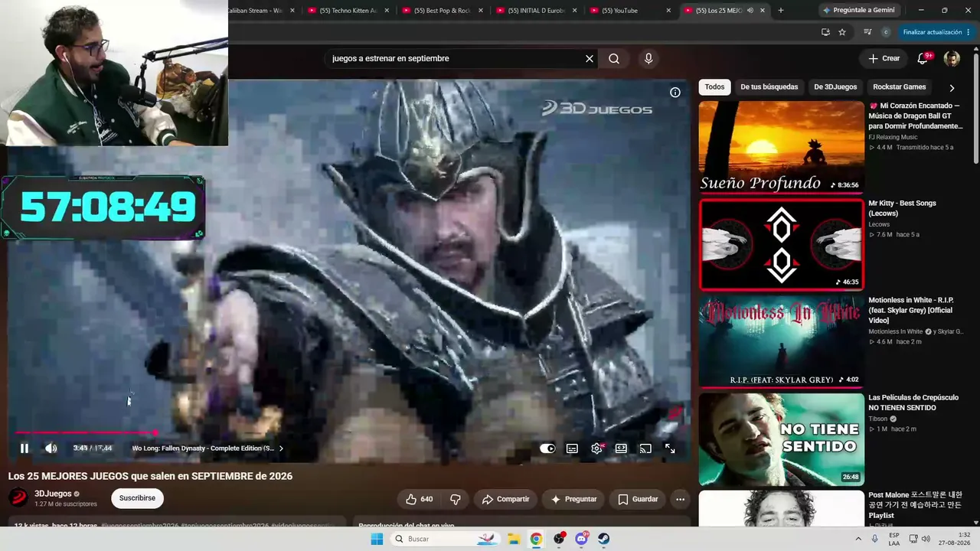This screenshot has width=980, height=551.
Task: Click the 'Pregúntale a Gemini' button
Action: click(x=858, y=11)
